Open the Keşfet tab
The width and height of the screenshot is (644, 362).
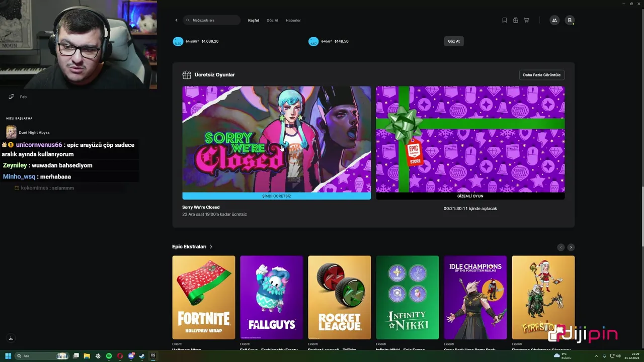coord(254,20)
